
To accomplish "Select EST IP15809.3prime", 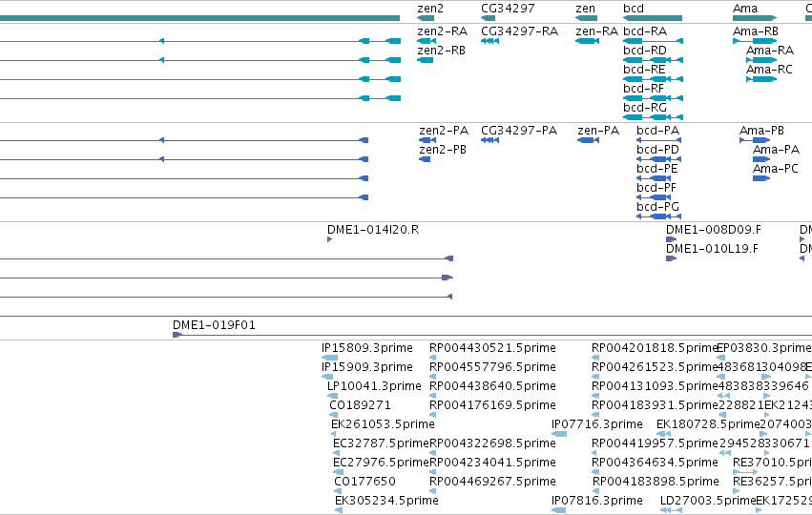I will (x=330, y=358).
